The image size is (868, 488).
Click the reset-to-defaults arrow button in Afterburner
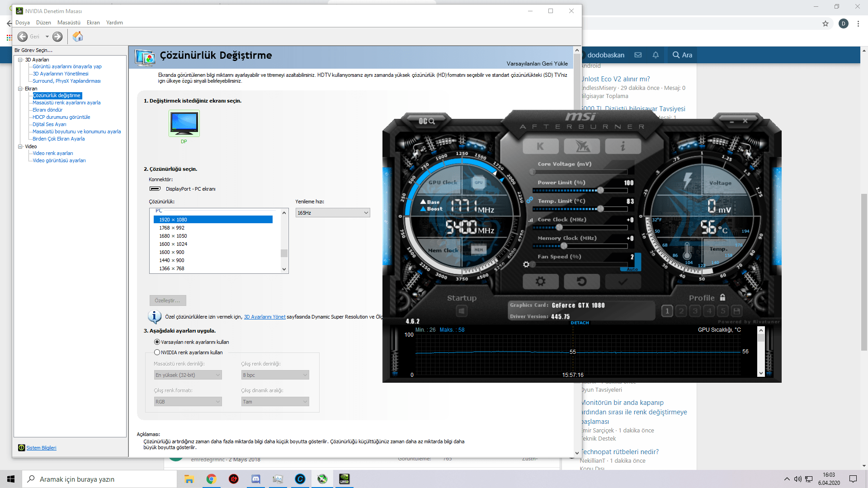pyautogui.click(x=581, y=282)
